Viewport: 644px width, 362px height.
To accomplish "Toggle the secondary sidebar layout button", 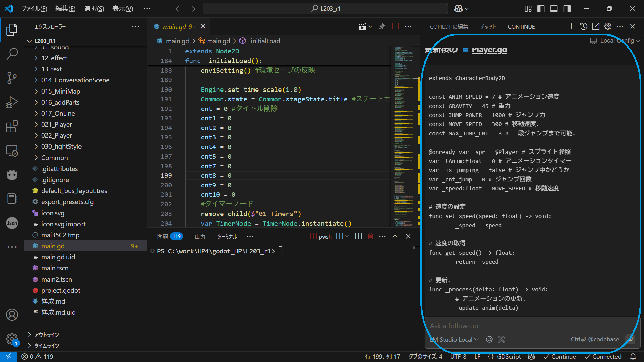I will 567,9.
